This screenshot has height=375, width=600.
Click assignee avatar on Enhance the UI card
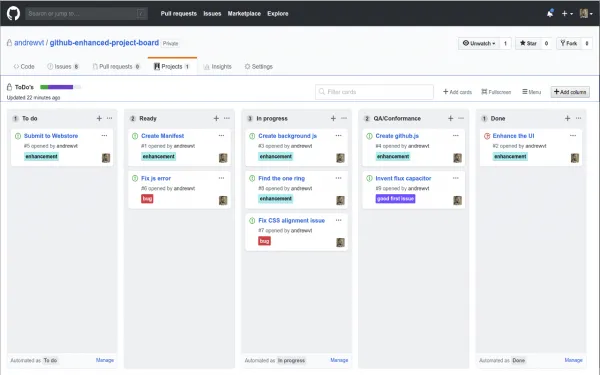pos(575,158)
